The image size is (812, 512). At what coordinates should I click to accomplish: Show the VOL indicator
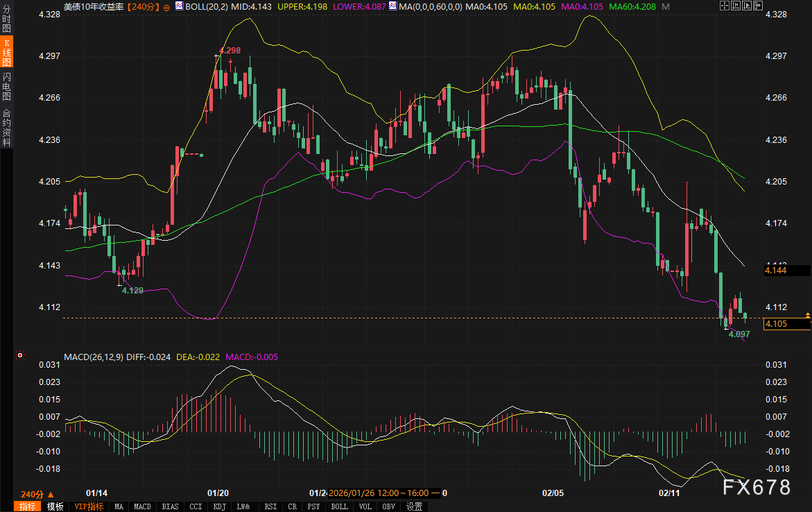tap(365, 506)
